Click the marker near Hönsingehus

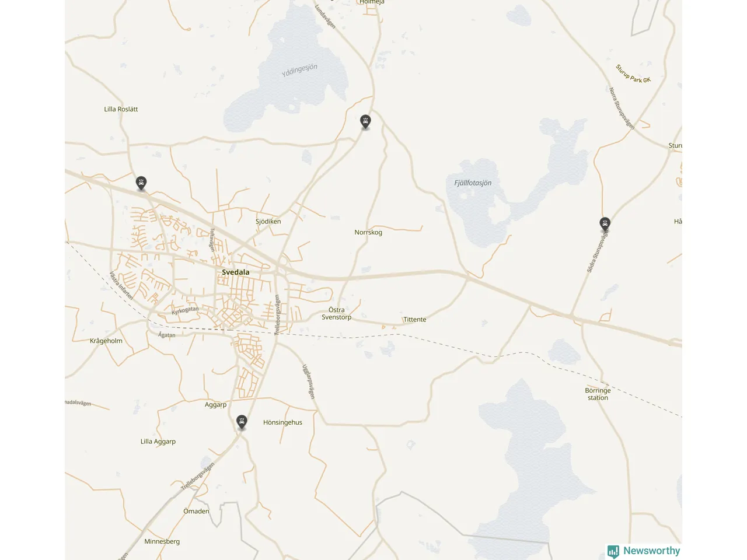coord(242,422)
